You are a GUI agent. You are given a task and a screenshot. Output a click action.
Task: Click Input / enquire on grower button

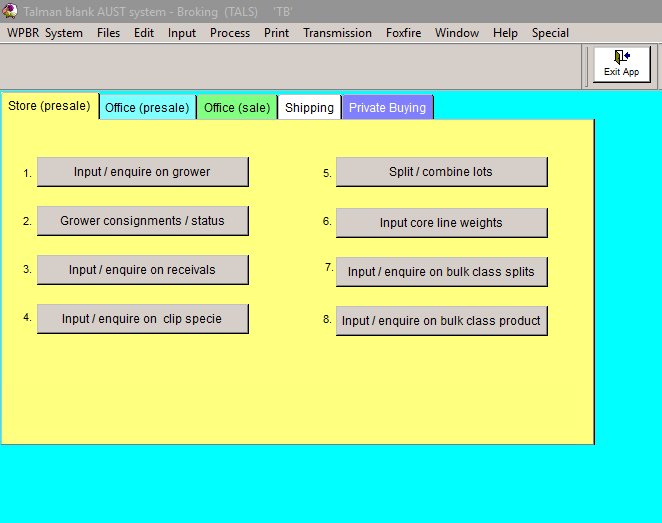click(x=142, y=172)
